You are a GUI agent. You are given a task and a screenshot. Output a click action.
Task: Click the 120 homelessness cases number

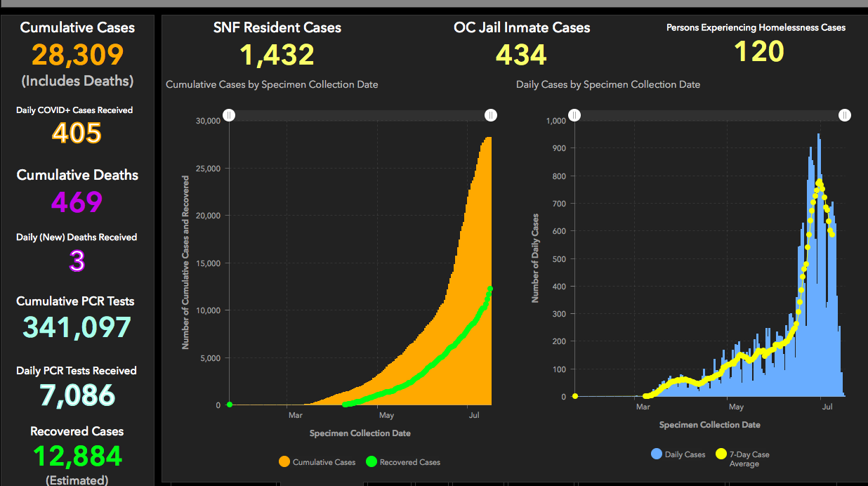pyautogui.click(x=759, y=52)
